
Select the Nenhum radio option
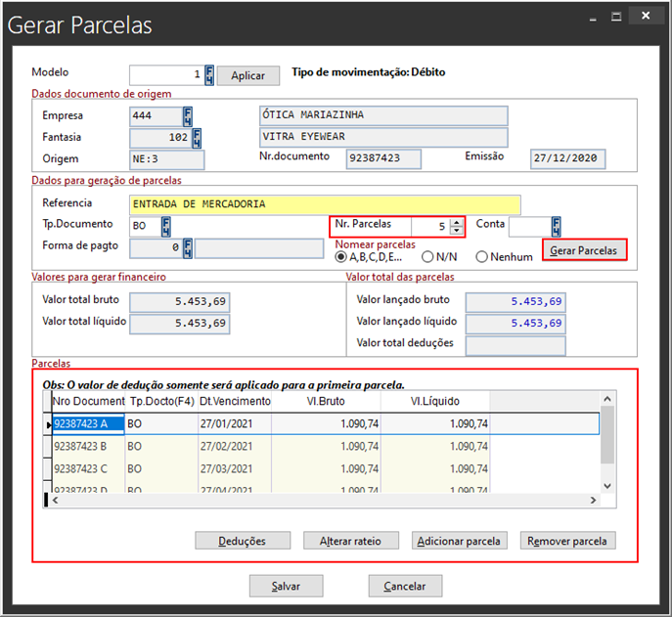click(481, 257)
